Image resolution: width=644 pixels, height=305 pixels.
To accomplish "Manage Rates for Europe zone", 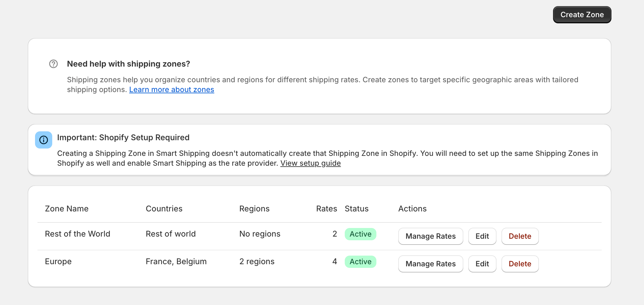I will point(430,264).
